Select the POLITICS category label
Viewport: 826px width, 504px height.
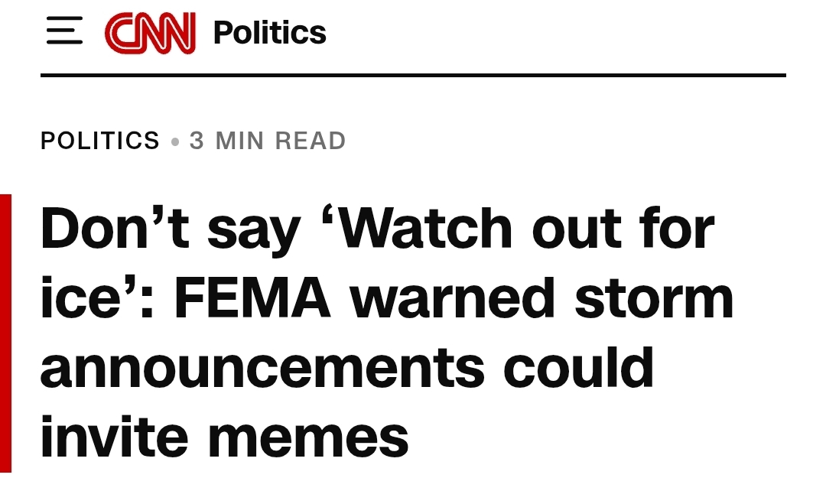point(100,141)
